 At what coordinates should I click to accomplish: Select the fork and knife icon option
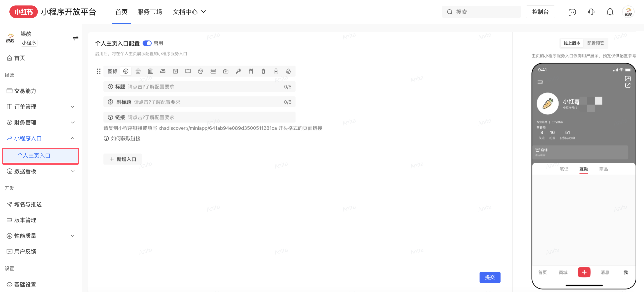251,71
